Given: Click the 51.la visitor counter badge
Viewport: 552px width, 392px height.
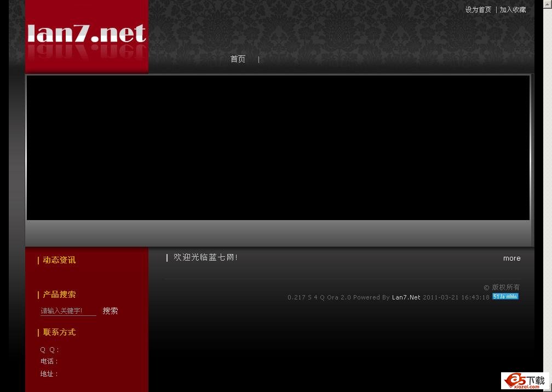Looking at the screenshot, I should point(505,296).
